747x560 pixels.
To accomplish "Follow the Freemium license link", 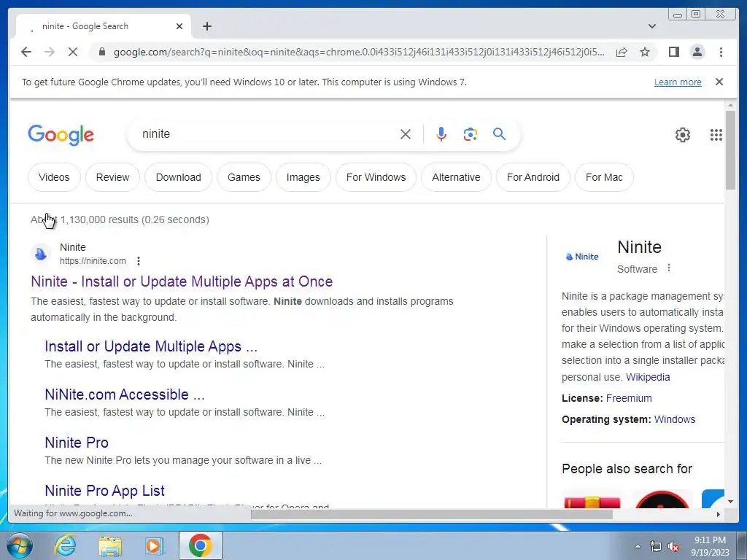I will [629, 398].
